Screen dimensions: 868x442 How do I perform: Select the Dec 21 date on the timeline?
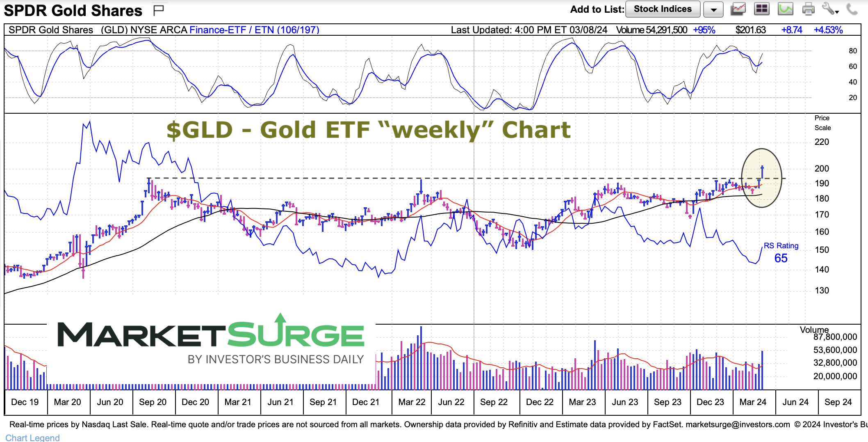[366, 402]
